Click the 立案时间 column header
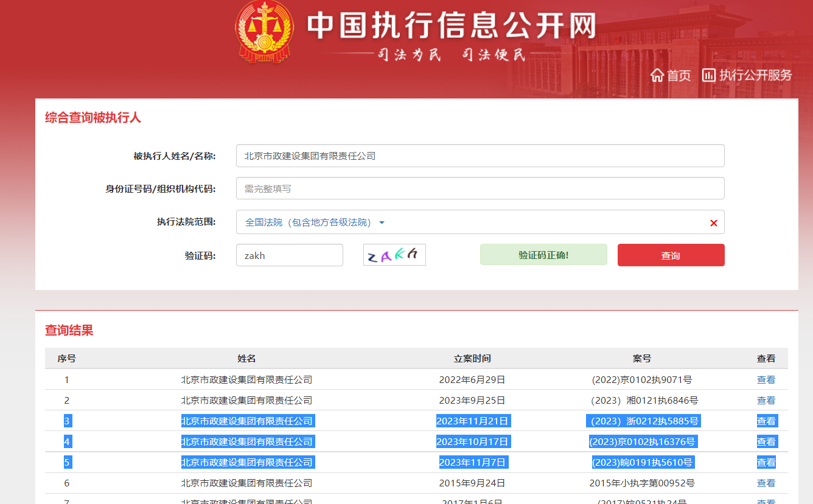Viewport: 813px width, 504px height. [x=472, y=359]
